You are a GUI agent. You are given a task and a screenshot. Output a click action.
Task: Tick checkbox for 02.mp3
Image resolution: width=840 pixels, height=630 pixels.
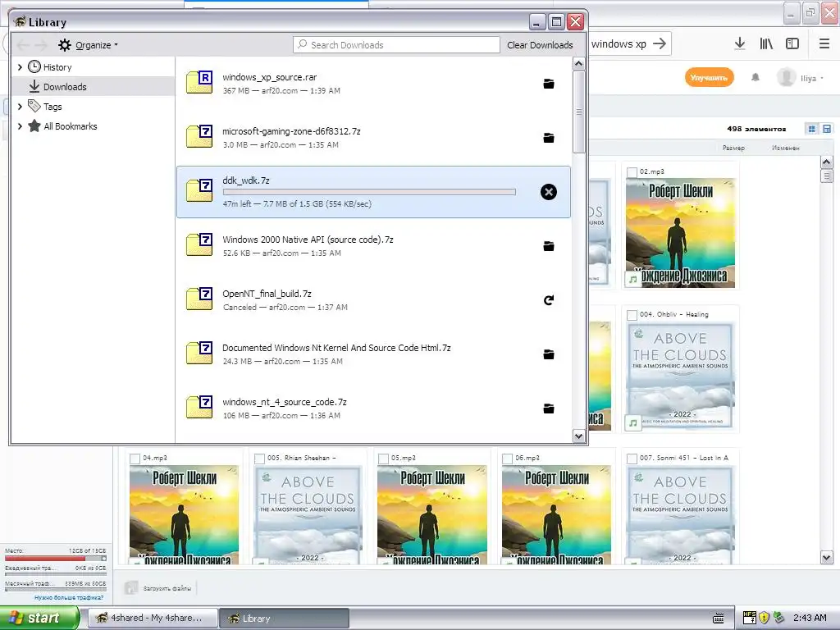[632, 172]
